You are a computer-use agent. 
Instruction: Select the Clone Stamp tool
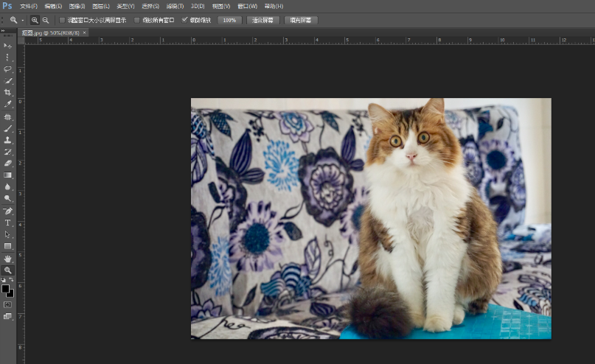coord(8,139)
